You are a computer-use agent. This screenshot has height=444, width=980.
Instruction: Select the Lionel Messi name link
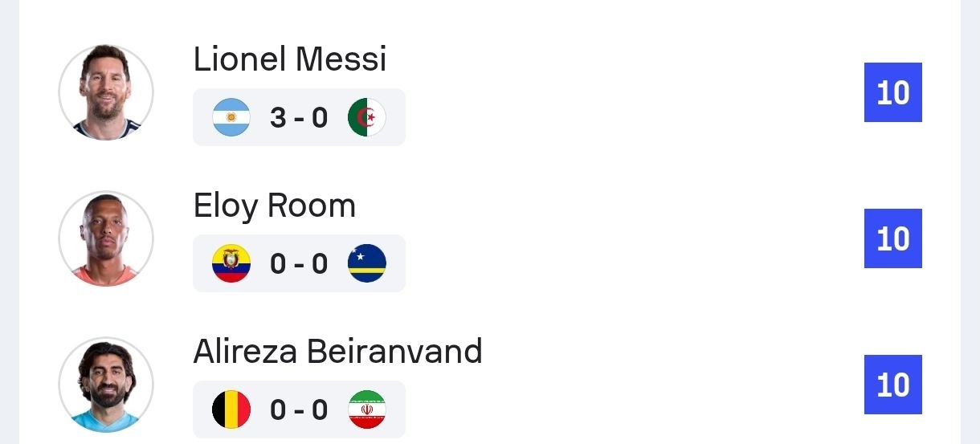click(x=290, y=59)
